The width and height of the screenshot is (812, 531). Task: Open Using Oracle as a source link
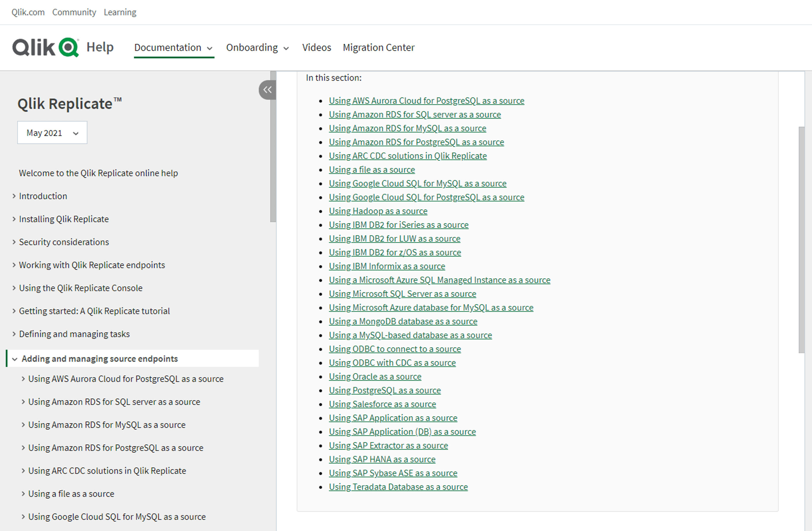click(x=375, y=376)
